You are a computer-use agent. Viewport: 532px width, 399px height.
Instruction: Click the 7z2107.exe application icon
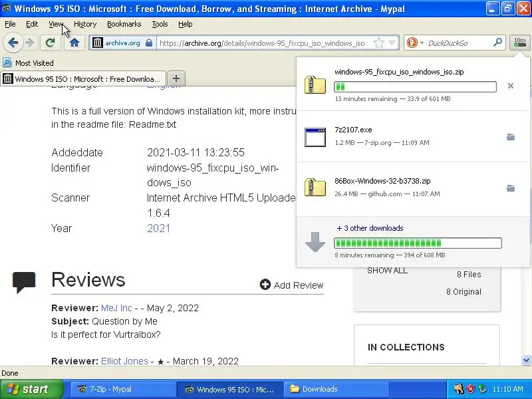click(x=315, y=137)
